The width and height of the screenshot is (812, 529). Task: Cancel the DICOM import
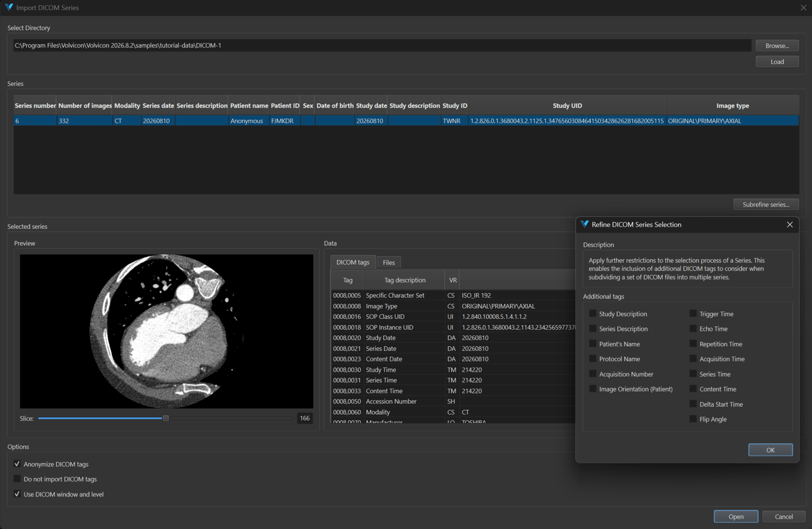tap(784, 517)
